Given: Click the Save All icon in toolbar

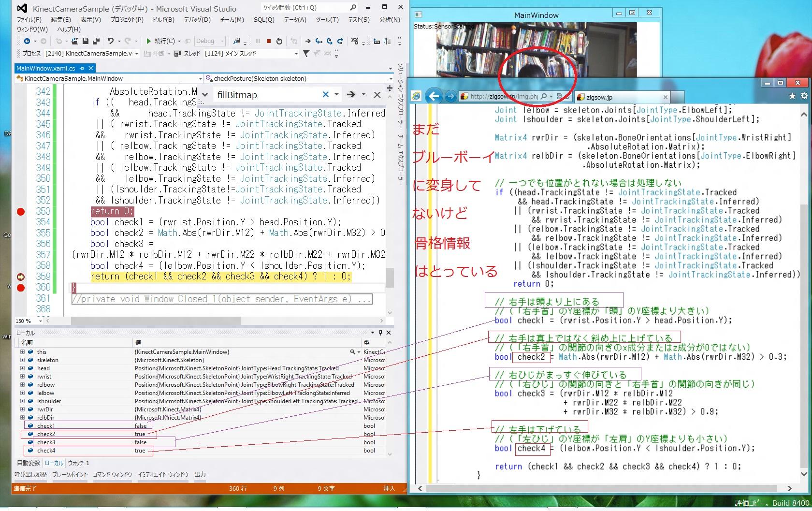Looking at the screenshot, I should [96, 41].
